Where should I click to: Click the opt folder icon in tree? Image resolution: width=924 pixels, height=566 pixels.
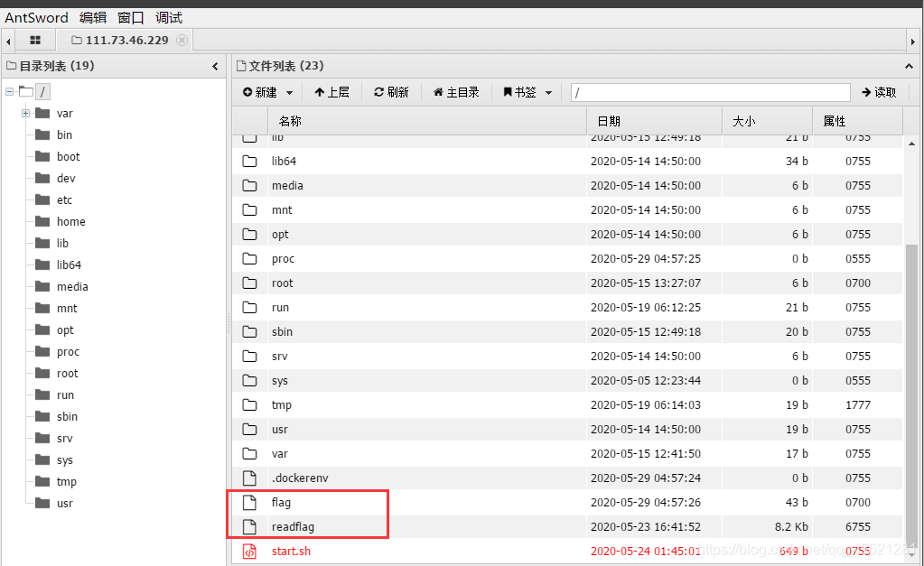point(42,329)
